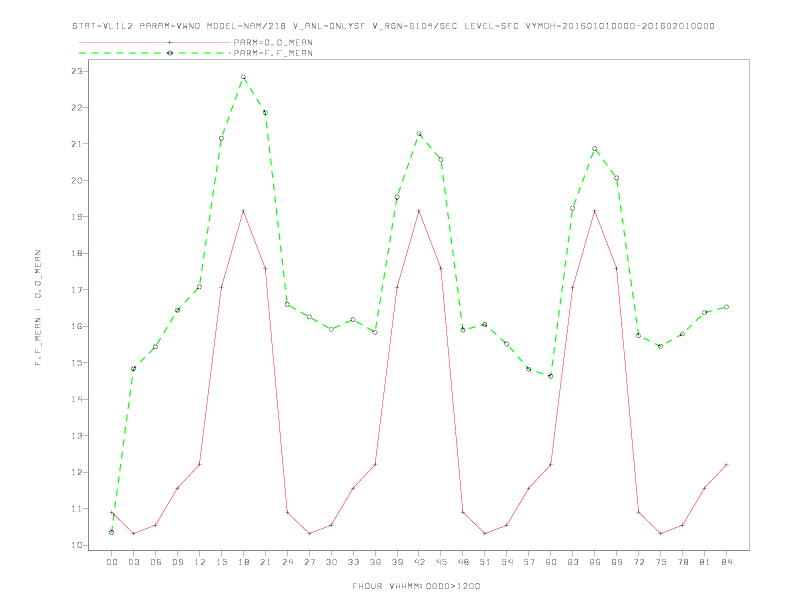Click the green forecast peak marker at hour 18
The height and width of the screenshot is (612, 792).
[x=243, y=77]
